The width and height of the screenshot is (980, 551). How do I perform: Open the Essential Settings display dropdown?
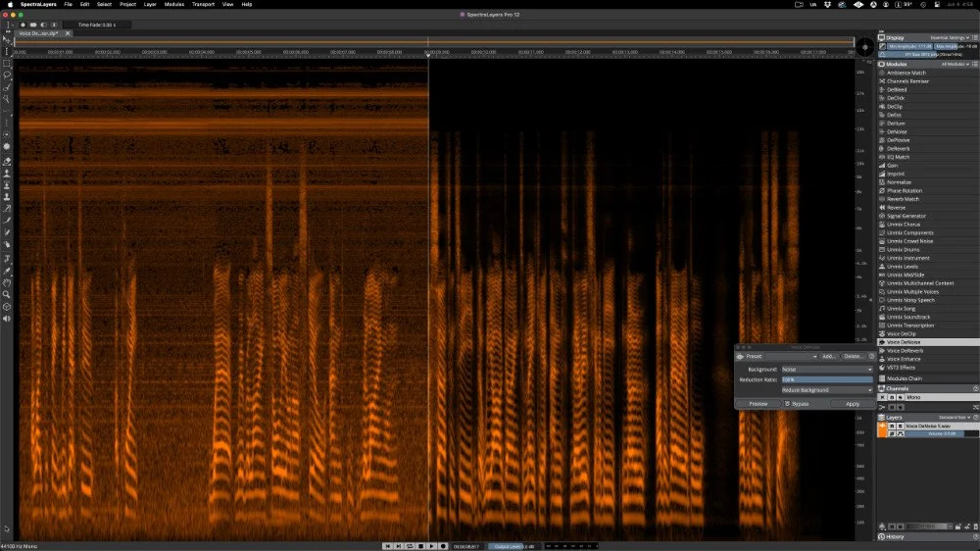coord(950,37)
